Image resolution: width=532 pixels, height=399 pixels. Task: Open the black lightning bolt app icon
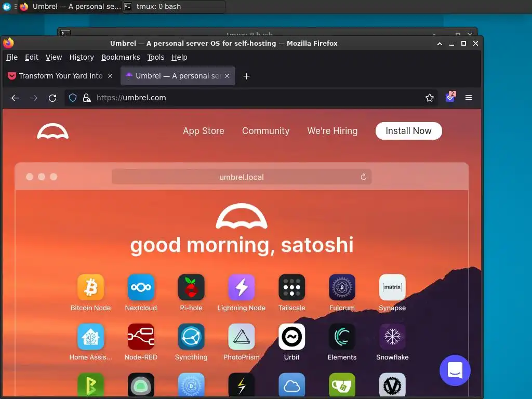241,385
